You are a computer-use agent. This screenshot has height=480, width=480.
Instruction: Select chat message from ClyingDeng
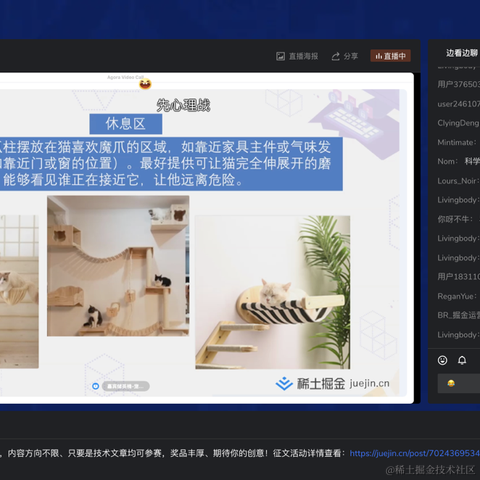pos(459,123)
